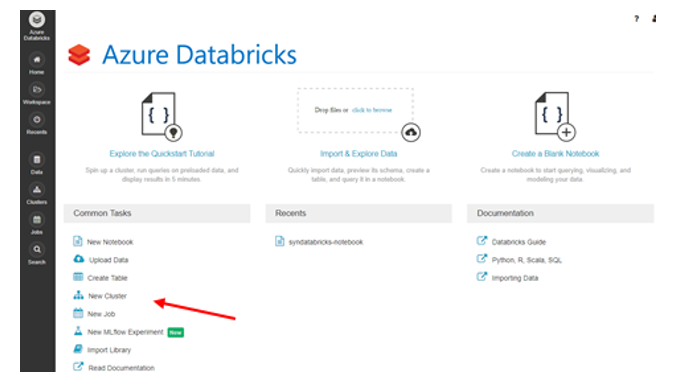
Task: Click the Databricks red stacked logo
Action: point(79,55)
